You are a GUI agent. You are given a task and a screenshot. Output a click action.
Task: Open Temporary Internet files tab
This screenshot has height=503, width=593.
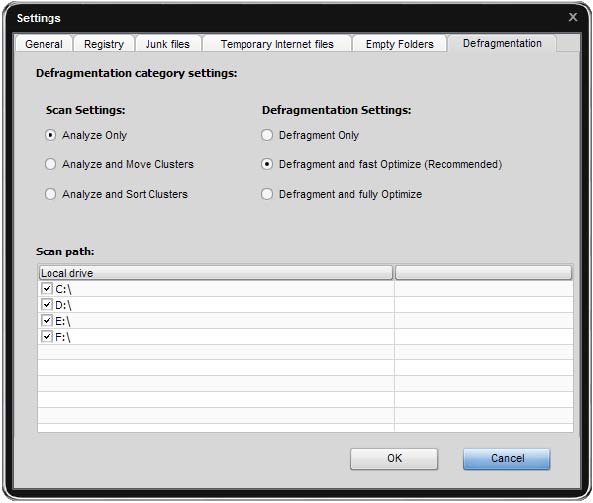point(277,44)
